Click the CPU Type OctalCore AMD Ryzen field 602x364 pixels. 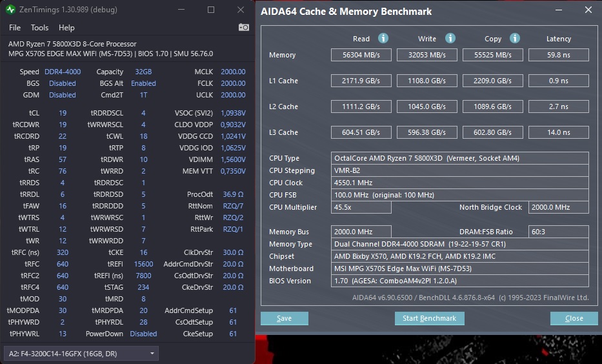[459, 158]
